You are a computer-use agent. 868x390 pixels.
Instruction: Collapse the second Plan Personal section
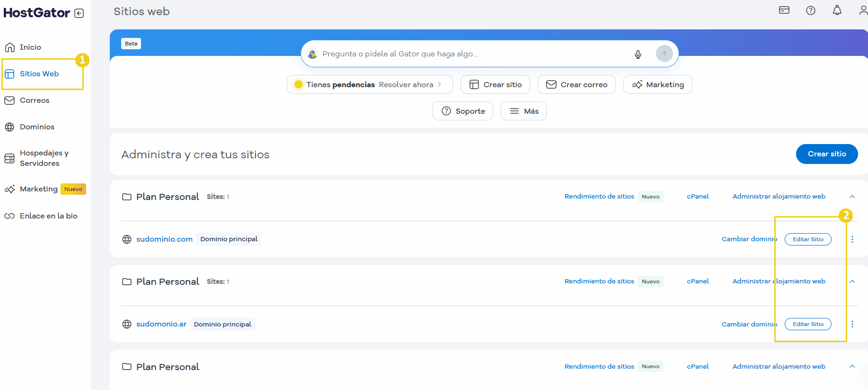pos(852,281)
